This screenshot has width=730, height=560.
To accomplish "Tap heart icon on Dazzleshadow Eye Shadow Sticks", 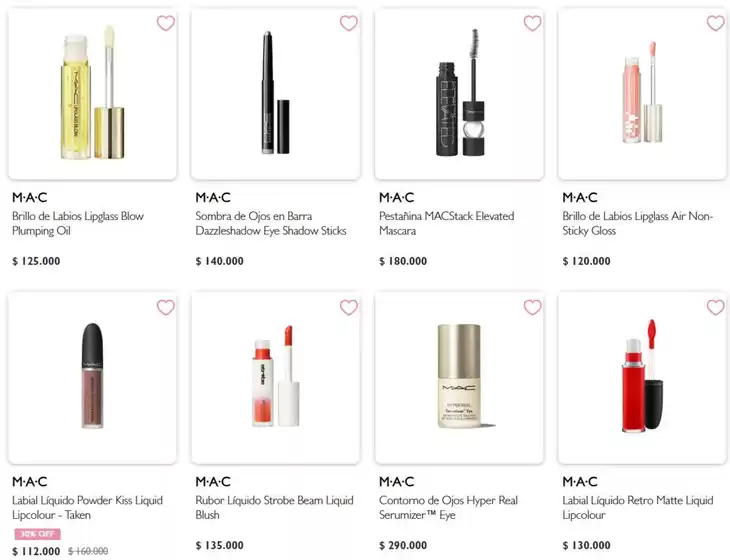I will [349, 23].
